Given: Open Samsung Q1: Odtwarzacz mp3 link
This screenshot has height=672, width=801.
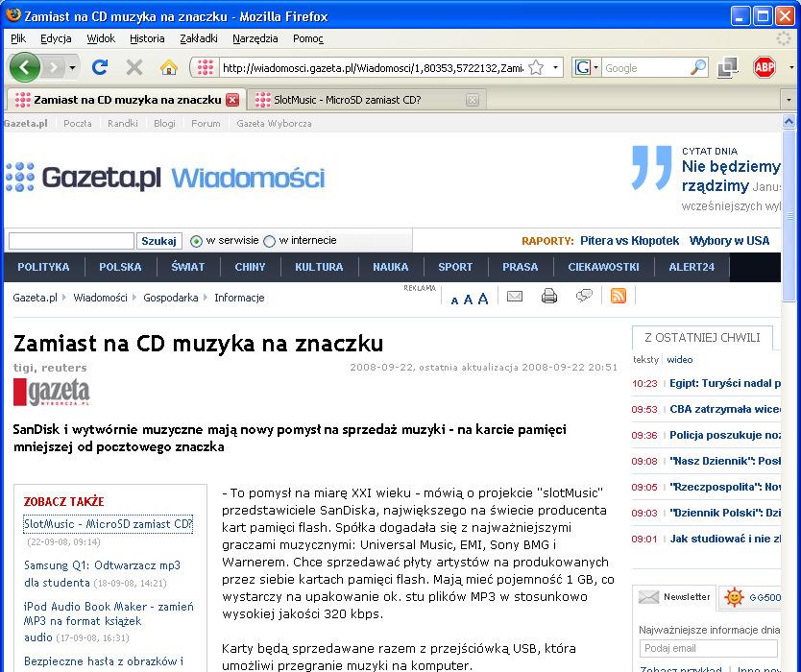Looking at the screenshot, I should (102, 573).
